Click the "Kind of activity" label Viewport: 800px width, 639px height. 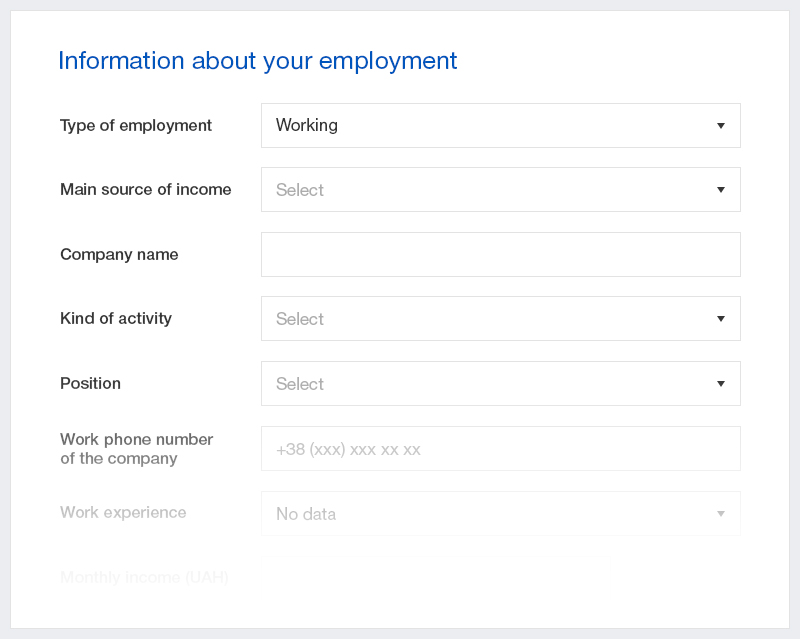pyautogui.click(x=116, y=319)
